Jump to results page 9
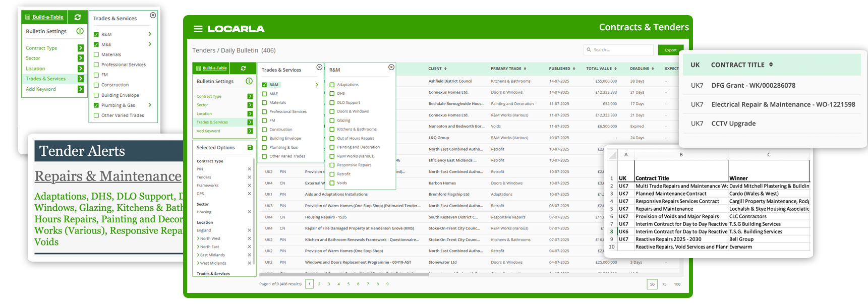 (387, 284)
